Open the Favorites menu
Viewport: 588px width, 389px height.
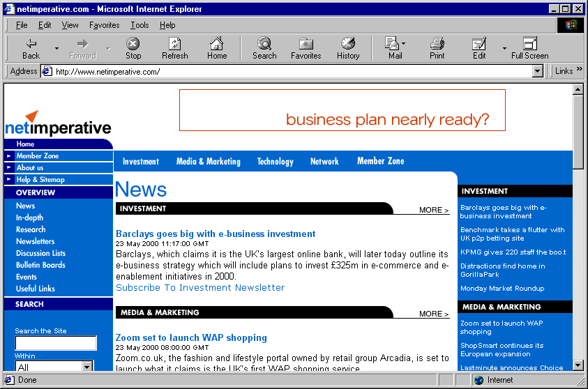[104, 25]
